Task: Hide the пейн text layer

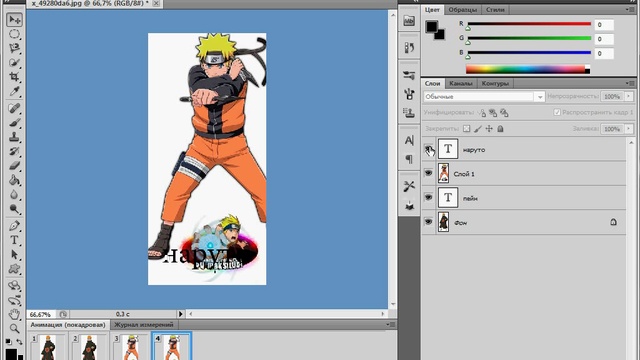Action: pos(428,197)
